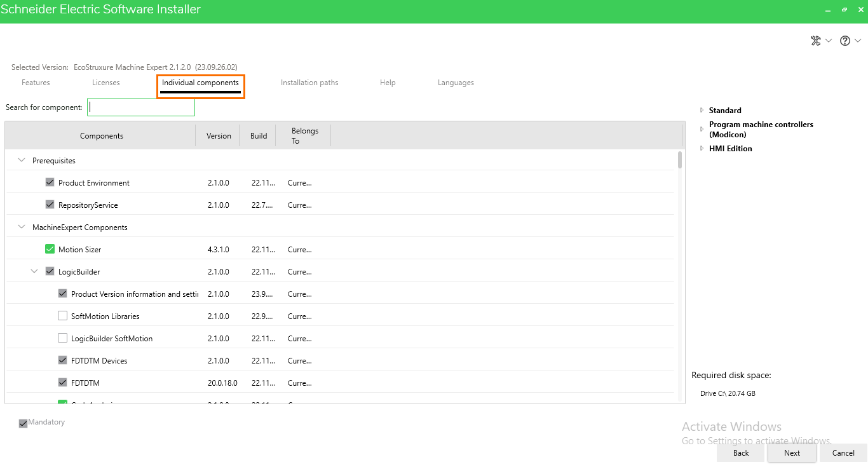The width and height of the screenshot is (868, 469).
Task: Click the Cancel button
Action: click(843, 453)
